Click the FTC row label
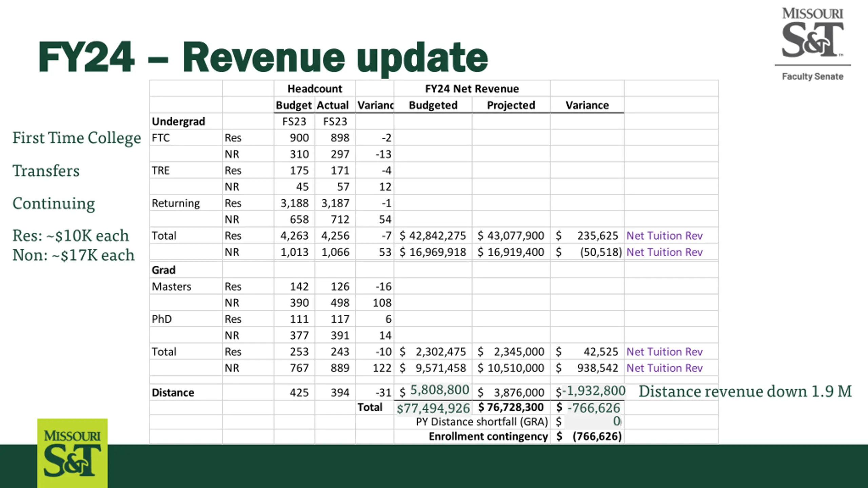This screenshot has width=868, height=488. point(161,138)
